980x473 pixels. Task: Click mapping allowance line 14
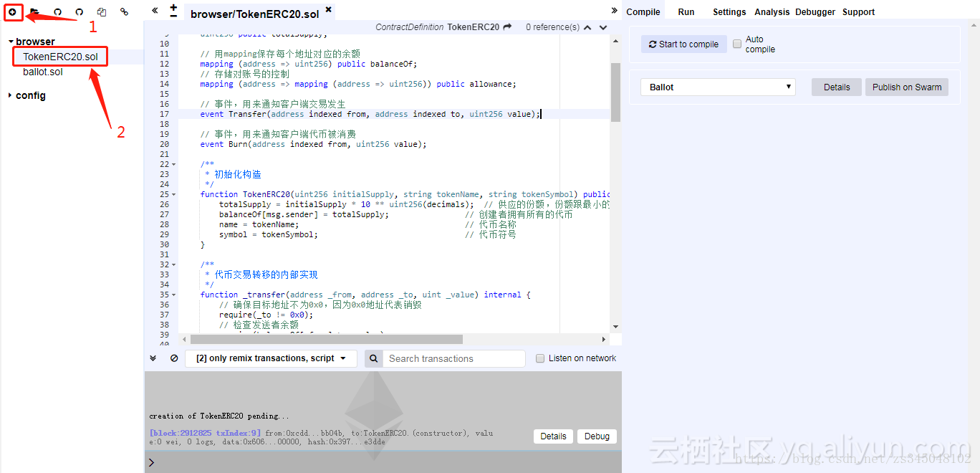(357, 84)
